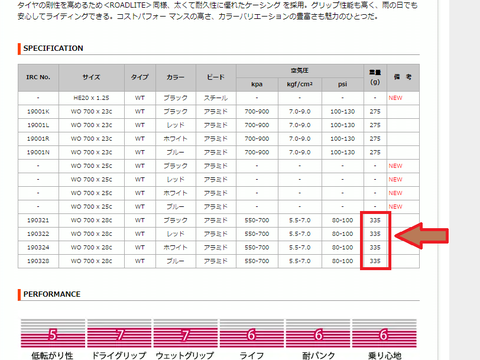The height and width of the screenshot is (360, 480).
Task: Click the kgf/cm² sub-header
Action: click(x=300, y=84)
